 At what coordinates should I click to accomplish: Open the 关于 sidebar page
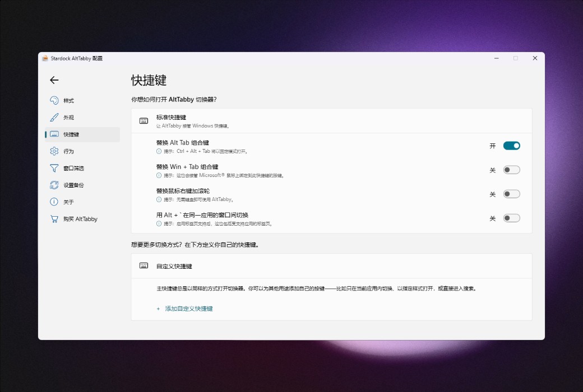tap(82, 202)
